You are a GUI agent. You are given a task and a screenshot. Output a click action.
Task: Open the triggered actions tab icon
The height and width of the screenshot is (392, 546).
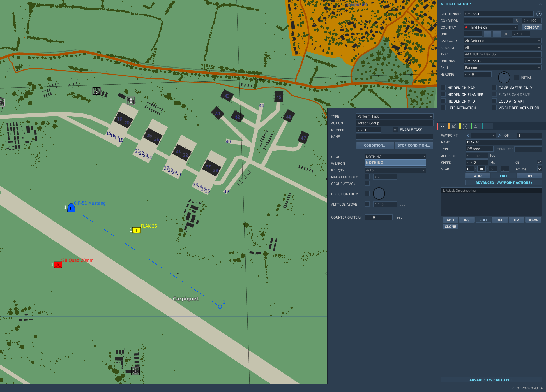coord(465,126)
